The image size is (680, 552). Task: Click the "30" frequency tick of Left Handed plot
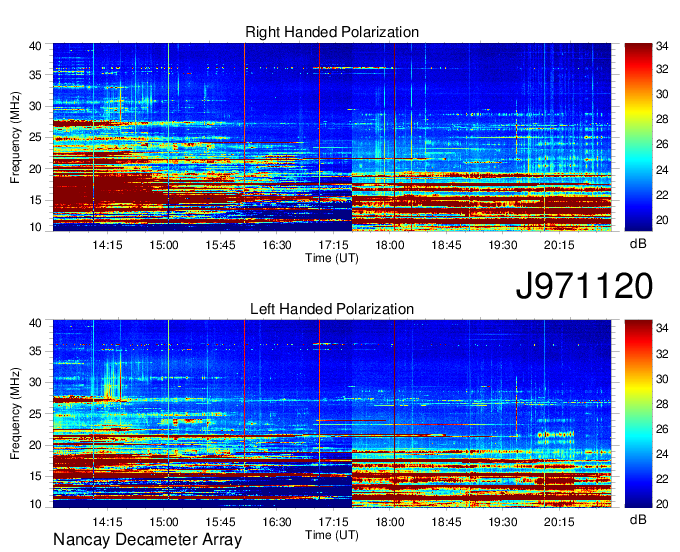click(x=36, y=382)
